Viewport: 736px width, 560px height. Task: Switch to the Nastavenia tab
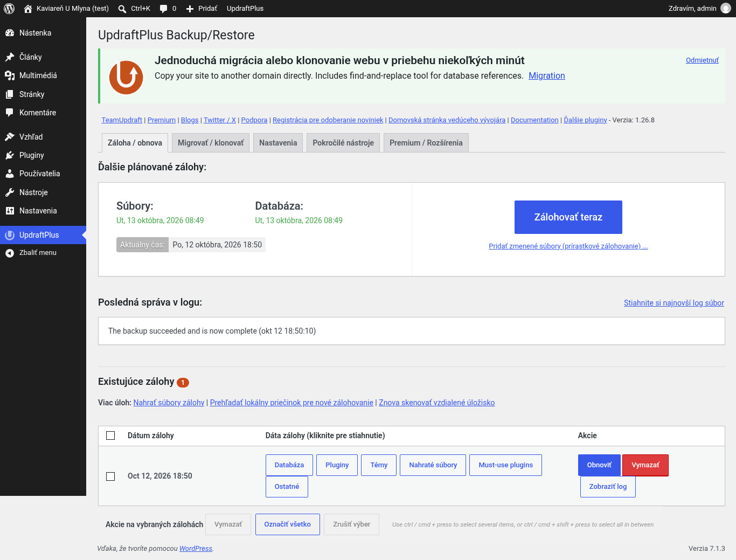tap(278, 143)
